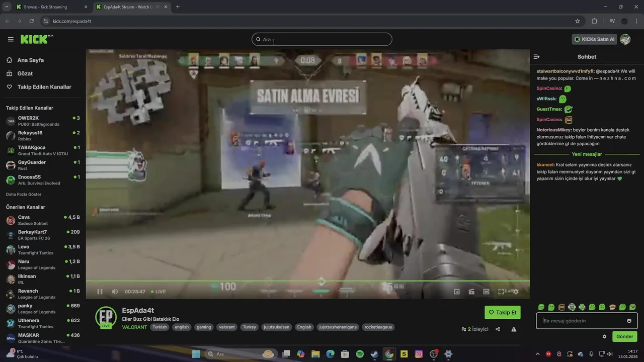Click kkaneel username in chat
Screen dimensions: 644x362
(545, 164)
